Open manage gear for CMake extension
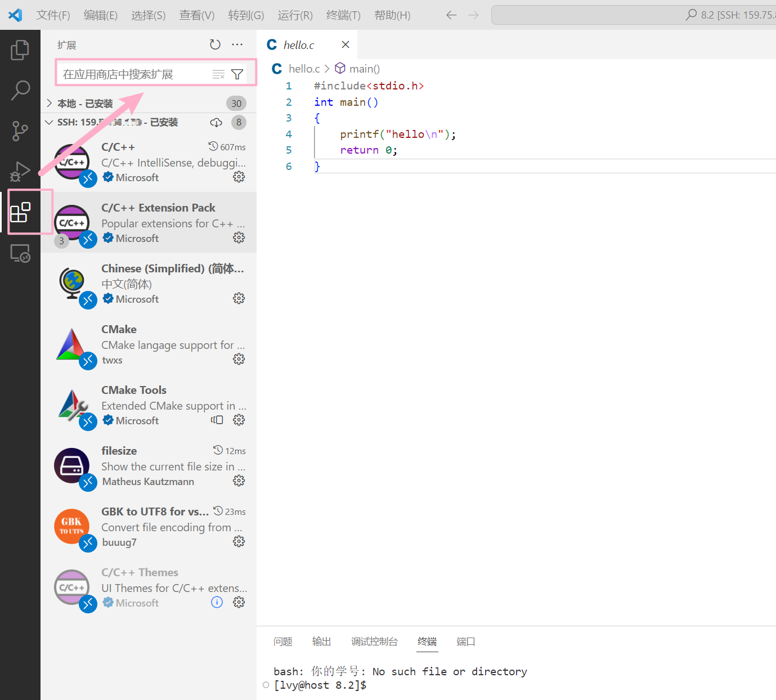The width and height of the screenshot is (776, 700). click(x=239, y=359)
